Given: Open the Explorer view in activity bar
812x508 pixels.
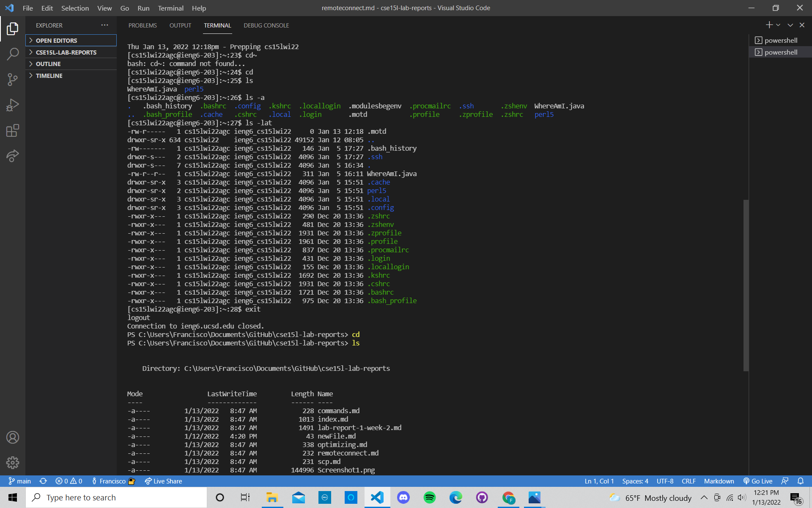Looking at the screenshot, I should pos(13,29).
